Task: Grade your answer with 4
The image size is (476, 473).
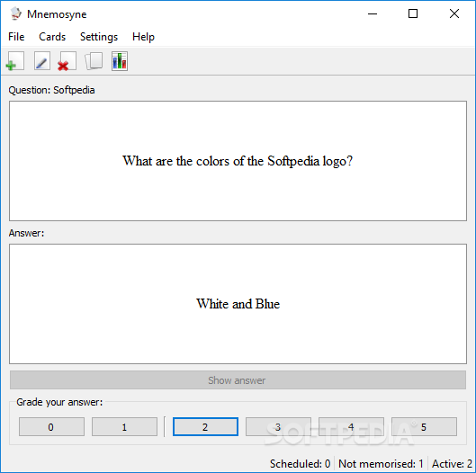Action: pos(351,427)
